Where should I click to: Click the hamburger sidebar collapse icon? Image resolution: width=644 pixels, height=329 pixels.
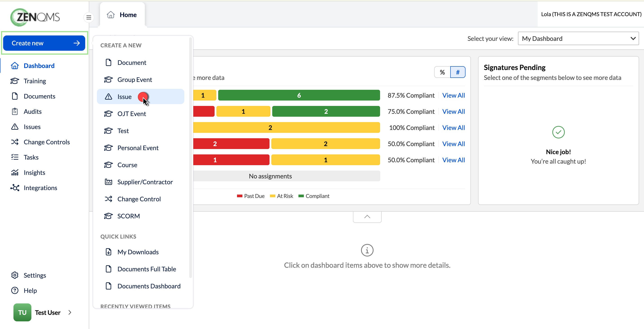(89, 17)
